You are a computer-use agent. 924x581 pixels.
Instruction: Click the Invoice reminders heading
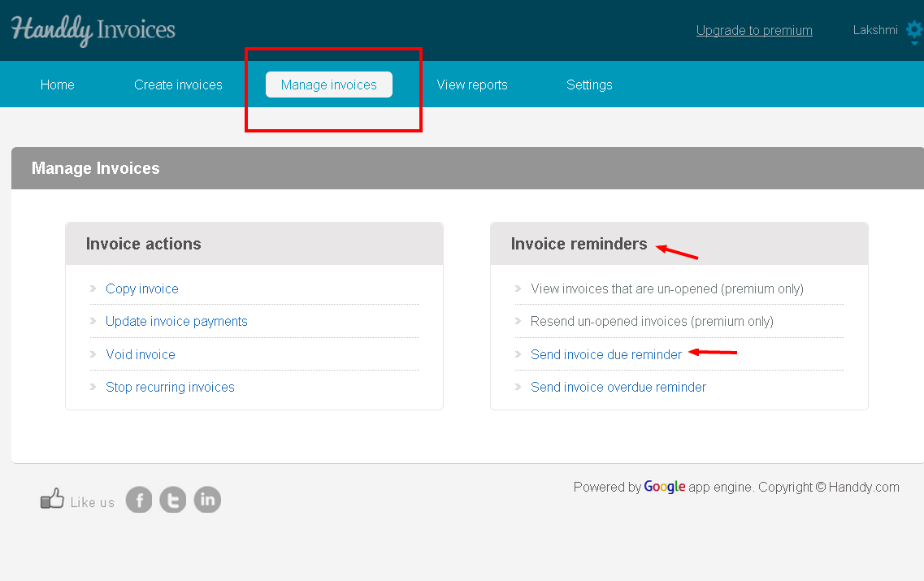(579, 244)
